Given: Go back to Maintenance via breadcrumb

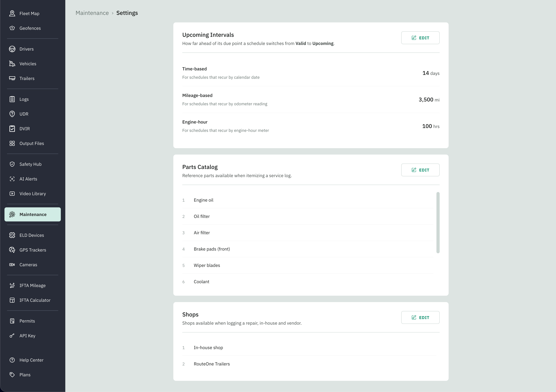Looking at the screenshot, I should pos(92,13).
